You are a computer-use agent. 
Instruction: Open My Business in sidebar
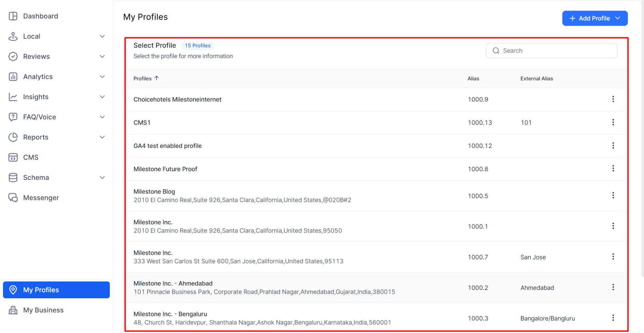click(56, 310)
